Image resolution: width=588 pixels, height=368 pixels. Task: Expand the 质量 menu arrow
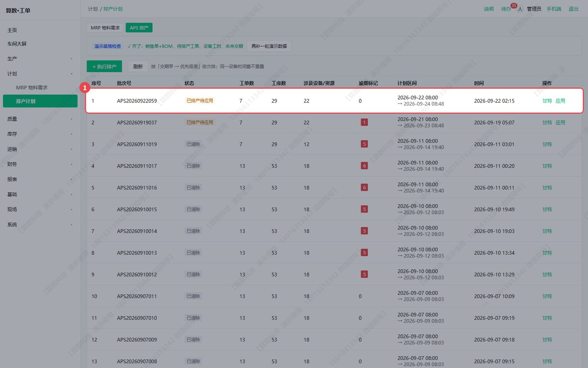pyautogui.click(x=71, y=119)
